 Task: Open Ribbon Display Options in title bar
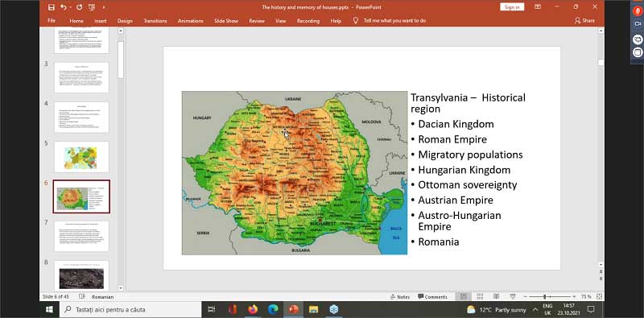pyautogui.click(x=538, y=7)
